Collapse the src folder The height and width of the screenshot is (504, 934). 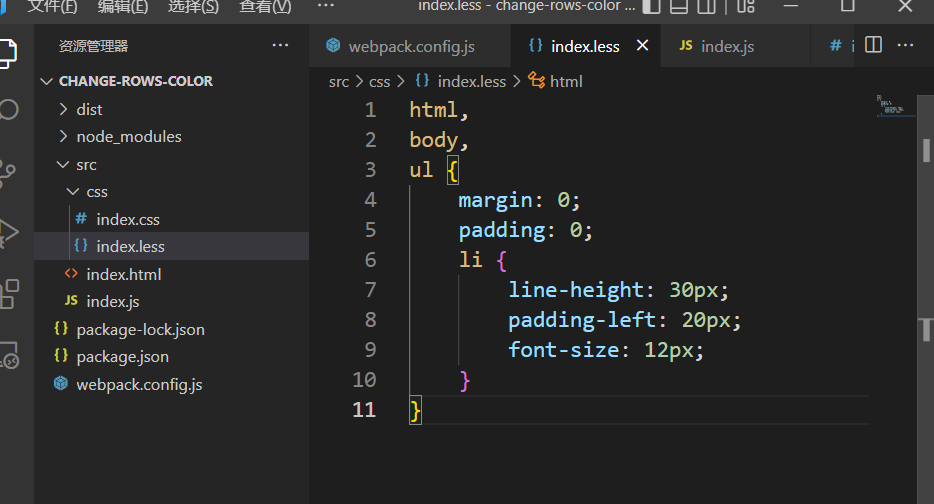click(86, 164)
